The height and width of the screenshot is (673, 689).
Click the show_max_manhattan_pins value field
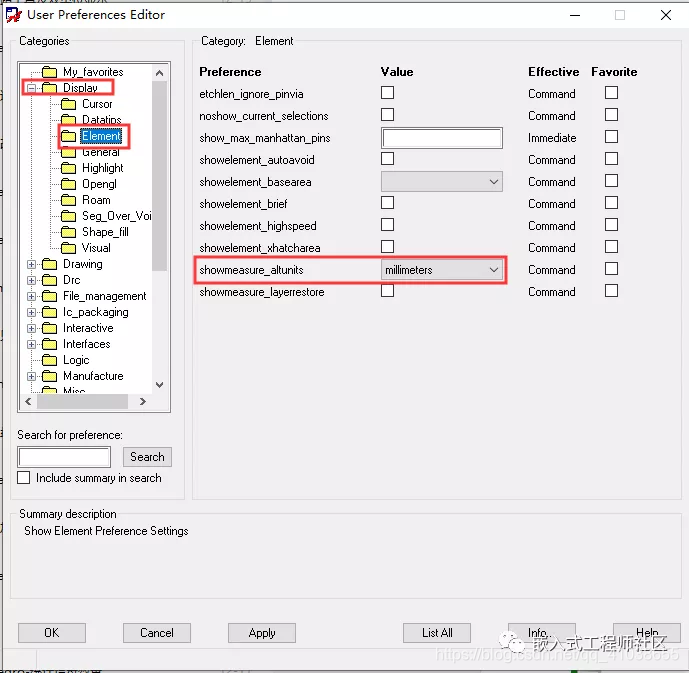click(x=442, y=138)
